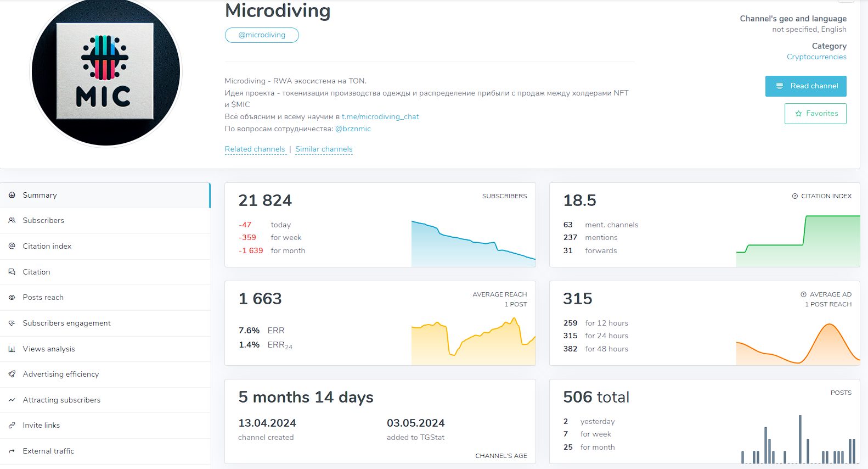Click the 1.4% ERR24 value

coord(249,345)
